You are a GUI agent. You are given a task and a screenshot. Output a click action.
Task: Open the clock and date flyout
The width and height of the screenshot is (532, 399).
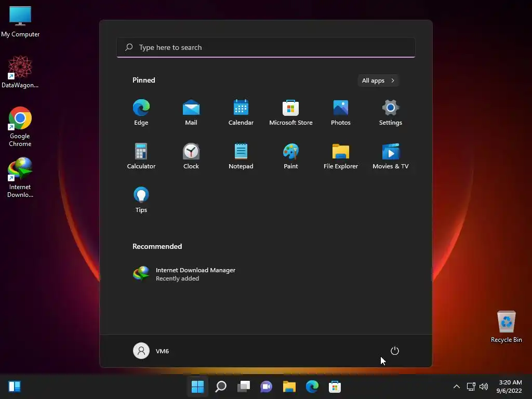coord(509,387)
